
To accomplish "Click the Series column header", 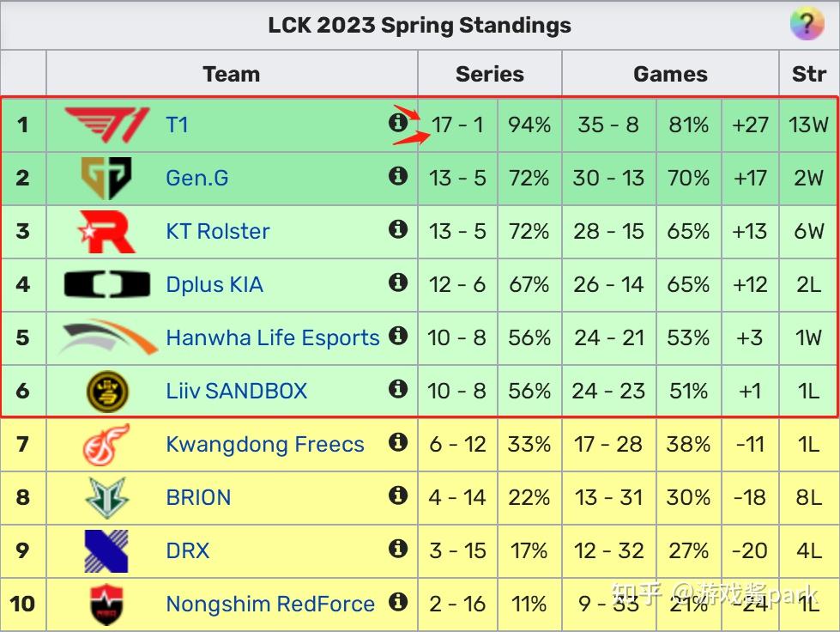I will click(489, 74).
